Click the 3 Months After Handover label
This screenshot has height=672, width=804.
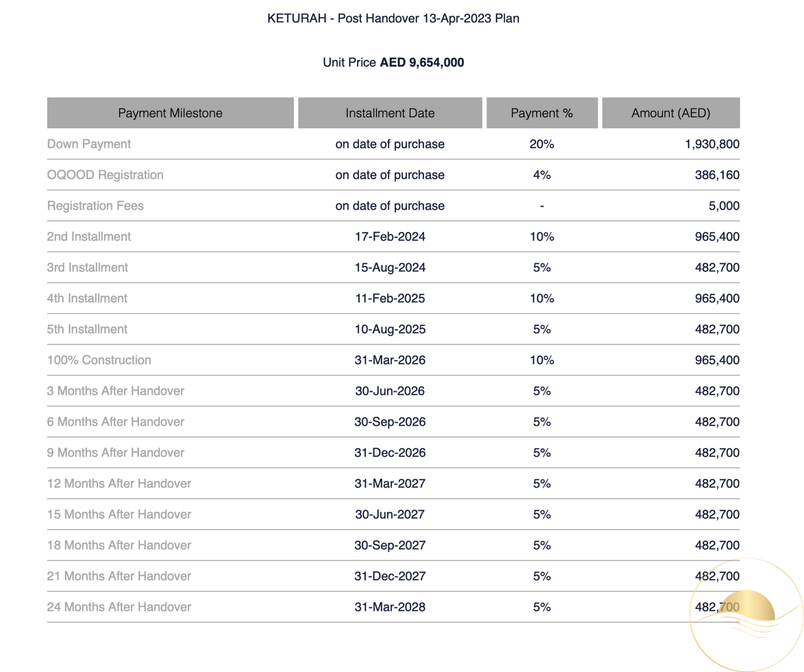(x=115, y=390)
